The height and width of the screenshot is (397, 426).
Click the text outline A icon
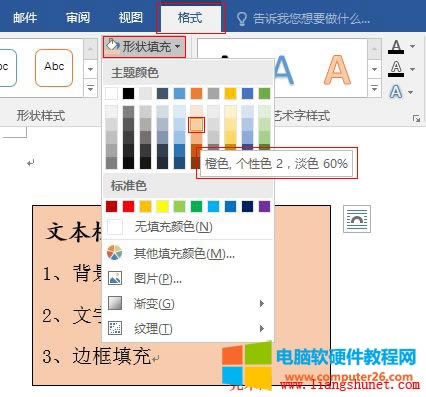click(x=396, y=69)
